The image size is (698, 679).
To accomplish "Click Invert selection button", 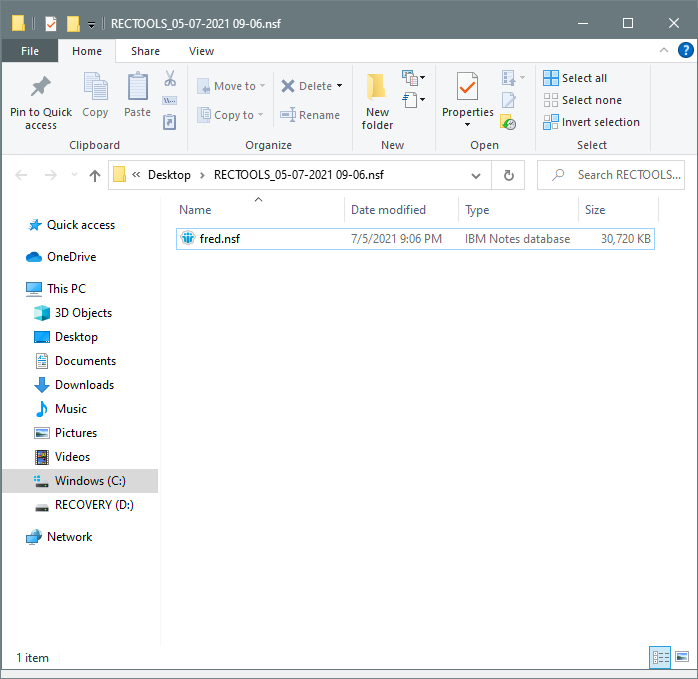I will [x=591, y=122].
